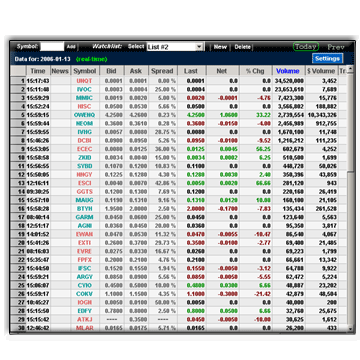Click row header number 27
Screen dimensions: 360x360
[x=18, y=302]
